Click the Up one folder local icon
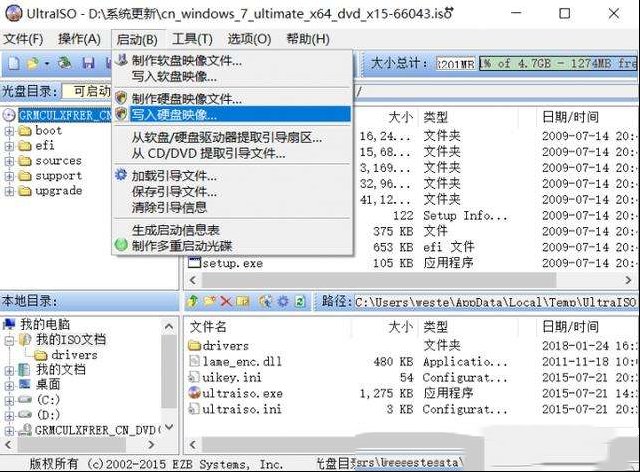The width and height of the screenshot is (640, 472). [x=192, y=302]
